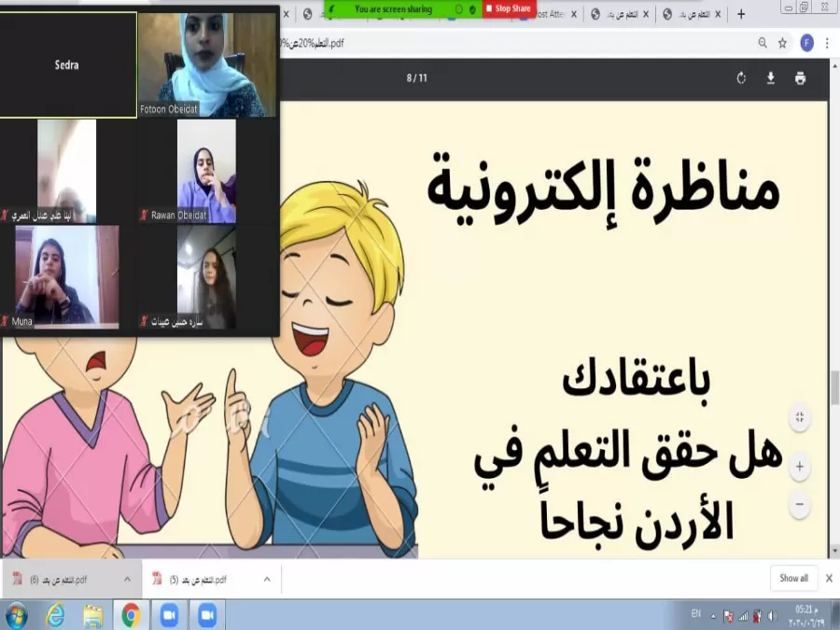Zoom out using the minus control

coord(799,504)
